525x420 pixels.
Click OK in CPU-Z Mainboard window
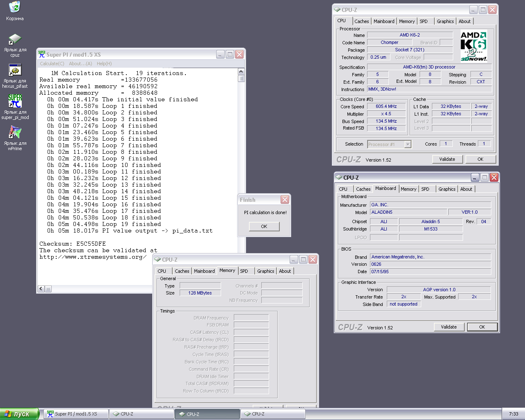[x=482, y=327]
